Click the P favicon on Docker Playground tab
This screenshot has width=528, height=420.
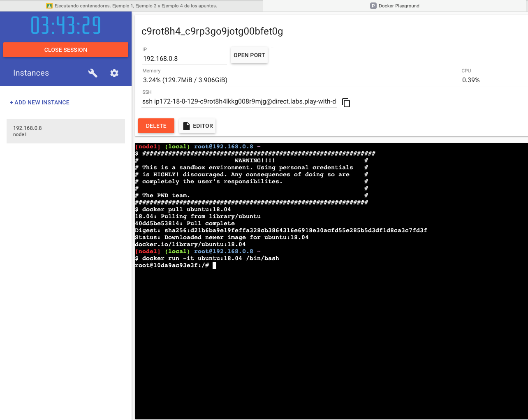[374, 6]
